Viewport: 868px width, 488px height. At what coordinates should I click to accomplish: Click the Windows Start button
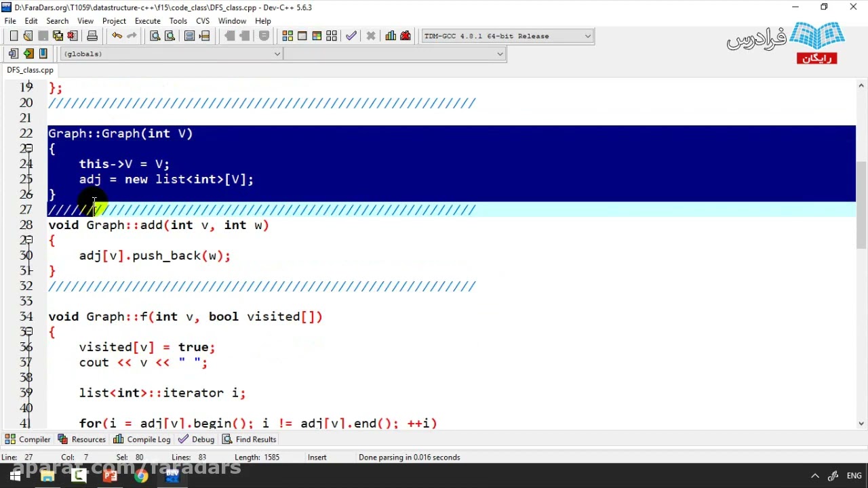(x=15, y=475)
